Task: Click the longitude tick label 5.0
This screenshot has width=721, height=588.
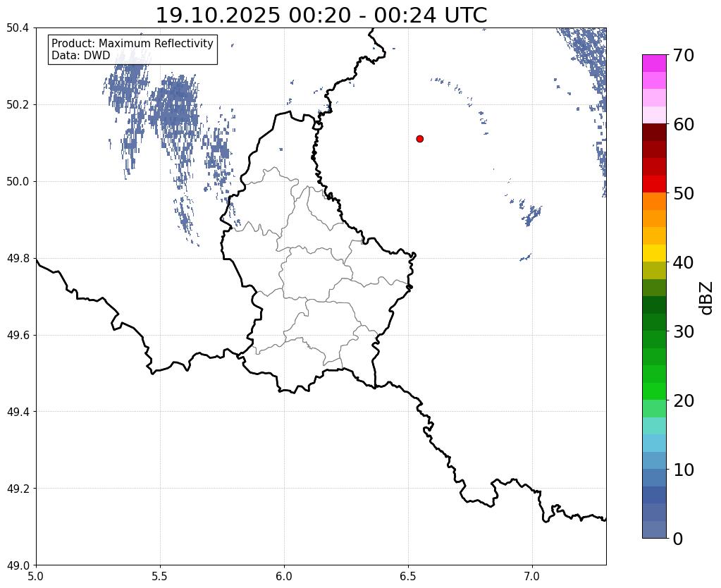Action: [36, 576]
